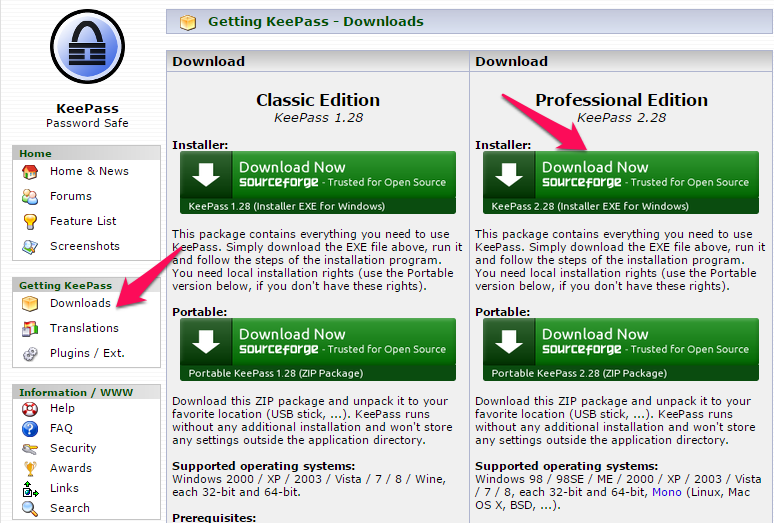Download Portable KeePass 2.28 ZIP Package
This screenshot has height=523, width=774.
[x=620, y=349]
